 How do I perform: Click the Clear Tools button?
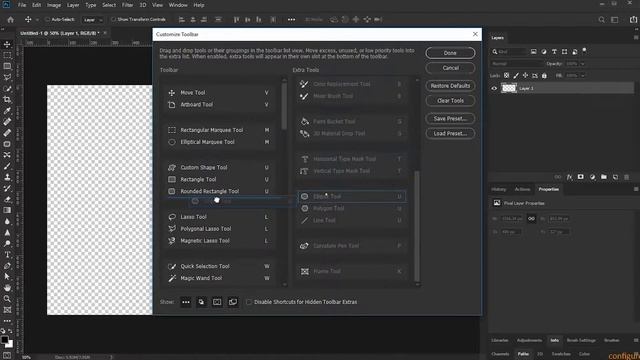450,100
